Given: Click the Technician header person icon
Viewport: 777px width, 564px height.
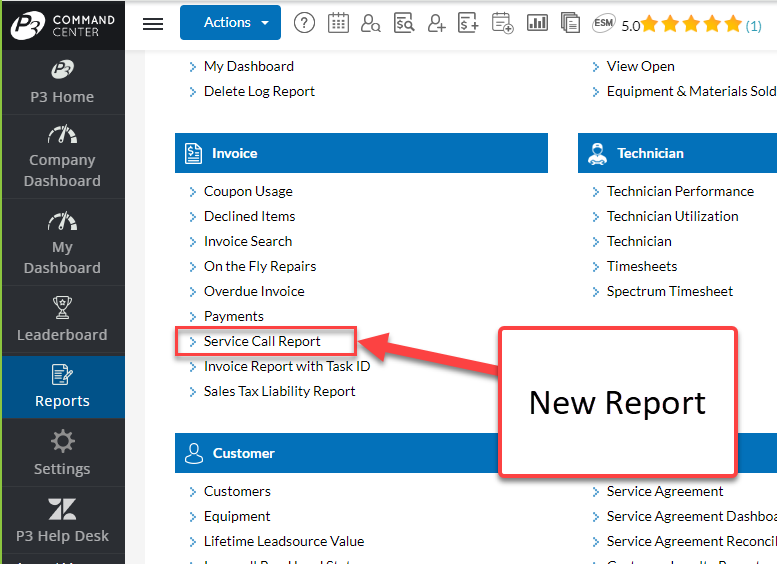Looking at the screenshot, I should [597, 153].
